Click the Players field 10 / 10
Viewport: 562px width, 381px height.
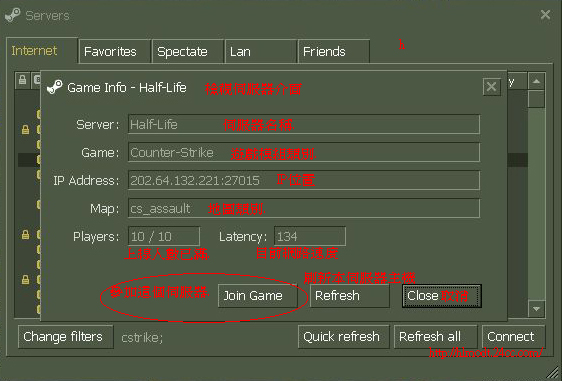tap(164, 236)
